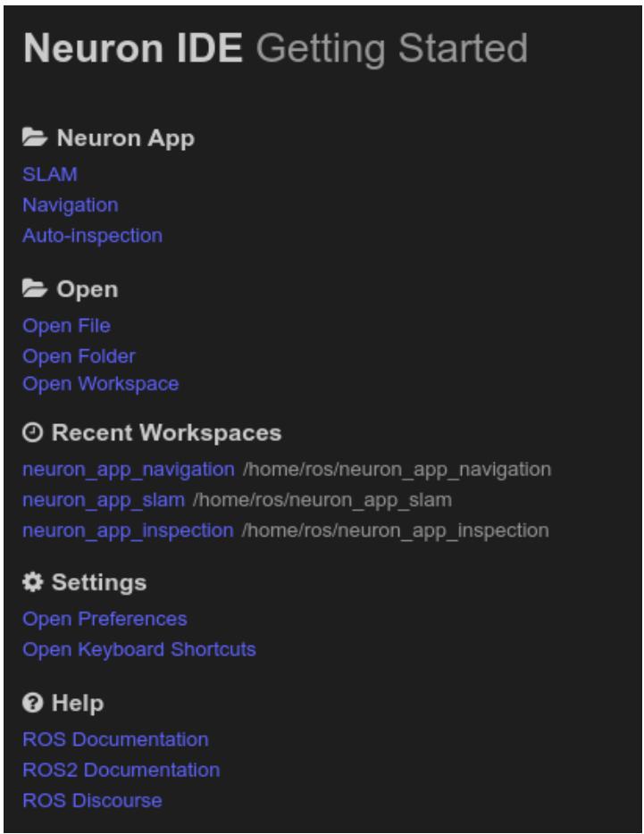Click the Neuron IDE Getting Started title

click(x=276, y=49)
